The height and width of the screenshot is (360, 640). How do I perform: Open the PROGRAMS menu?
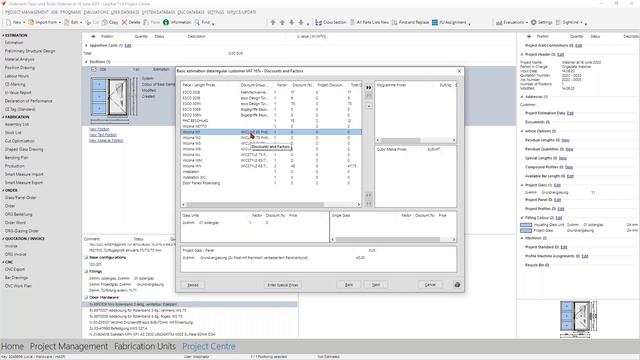(71, 12)
